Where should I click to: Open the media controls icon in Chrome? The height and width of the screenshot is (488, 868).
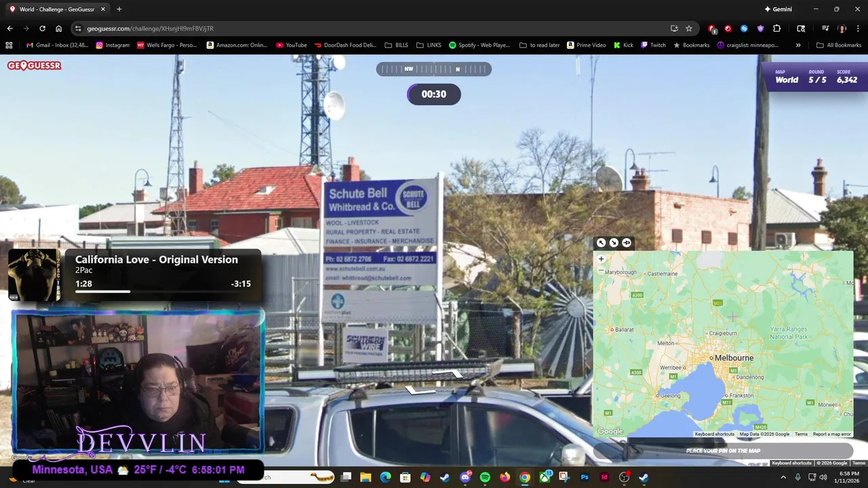pos(825,28)
